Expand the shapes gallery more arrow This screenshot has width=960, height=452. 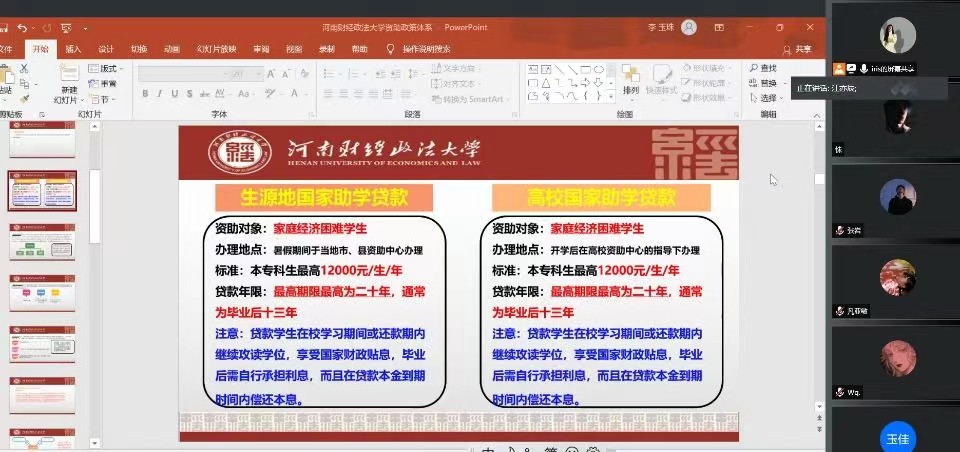click(x=611, y=96)
